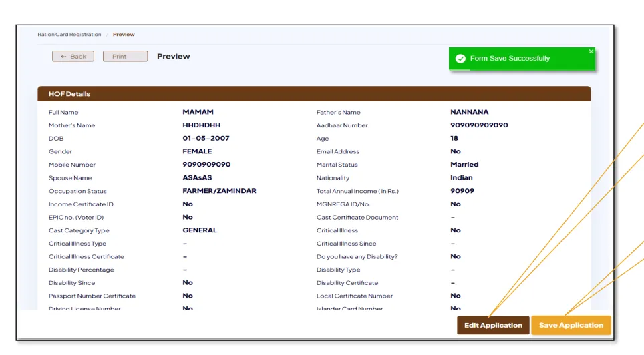Select DOB value 01-05-2007
644x355 pixels.
pyautogui.click(x=206, y=138)
